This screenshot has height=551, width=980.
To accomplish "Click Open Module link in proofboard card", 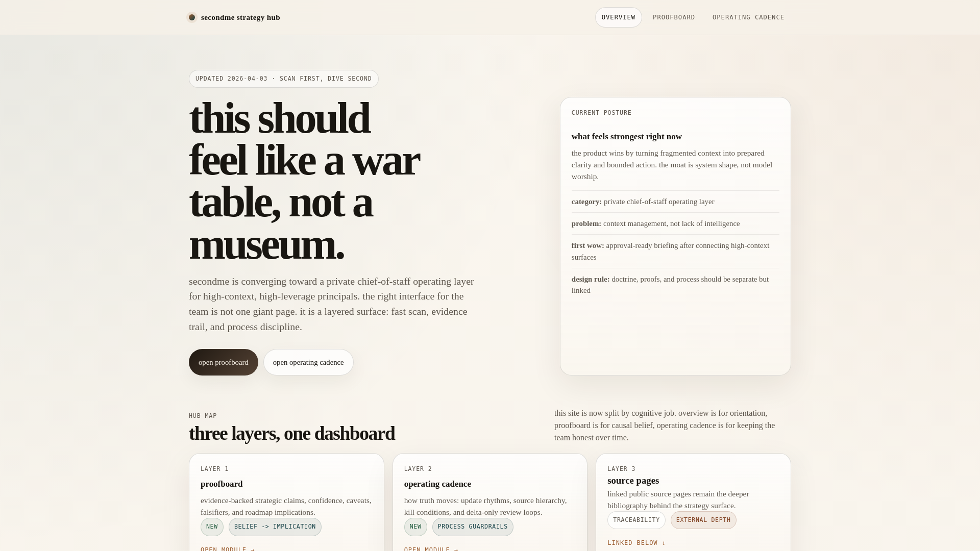I will (228, 548).
